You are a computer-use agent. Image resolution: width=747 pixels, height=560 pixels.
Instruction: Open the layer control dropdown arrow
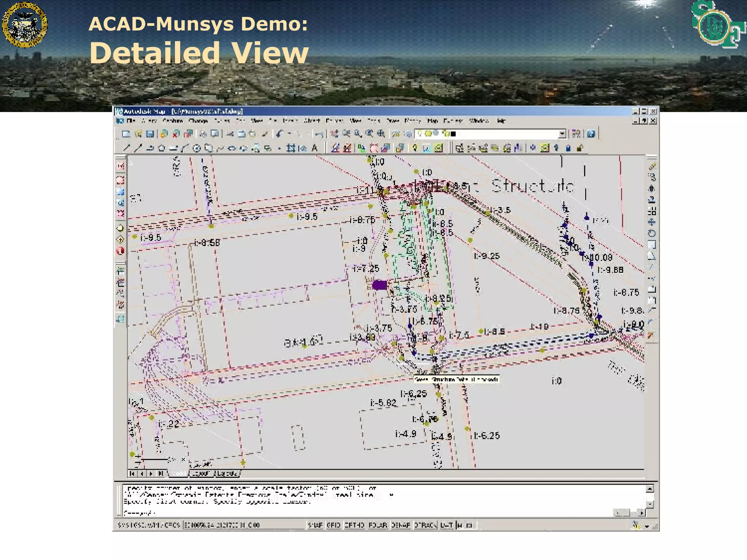point(562,134)
